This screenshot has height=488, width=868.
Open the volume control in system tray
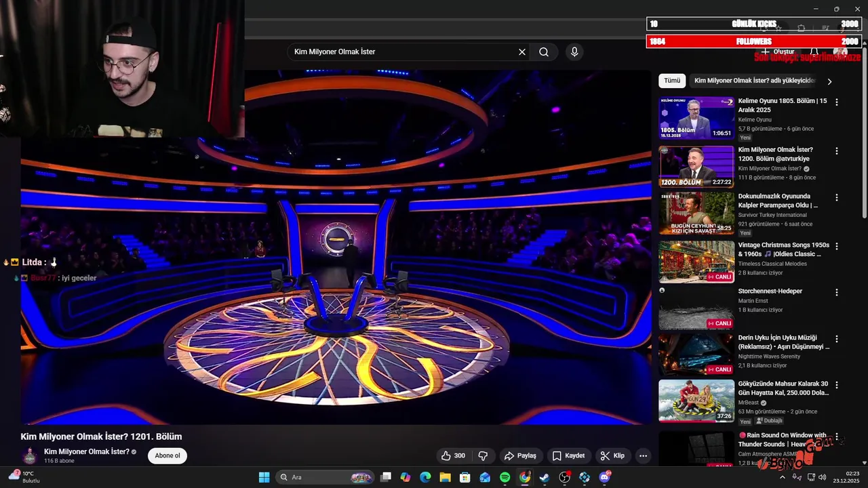tap(823, 477)
